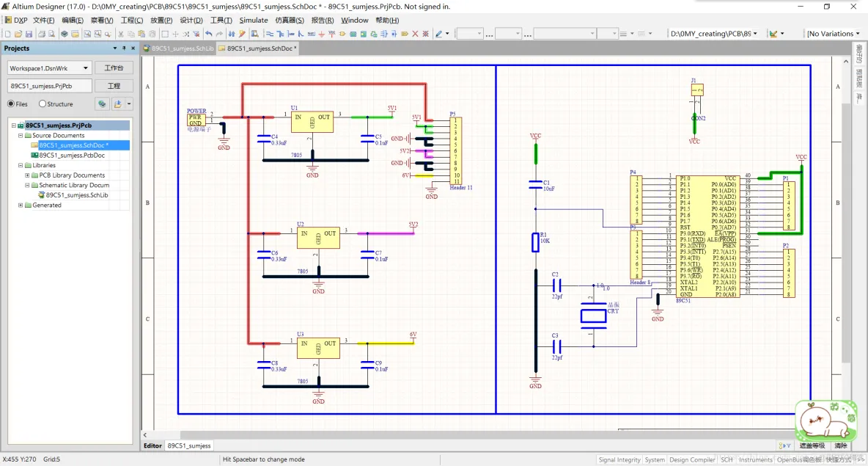The height and width of the screenshot is (466, 868).
Task: Expand the PCB Library Documents folder
Action: coord(27,175)
